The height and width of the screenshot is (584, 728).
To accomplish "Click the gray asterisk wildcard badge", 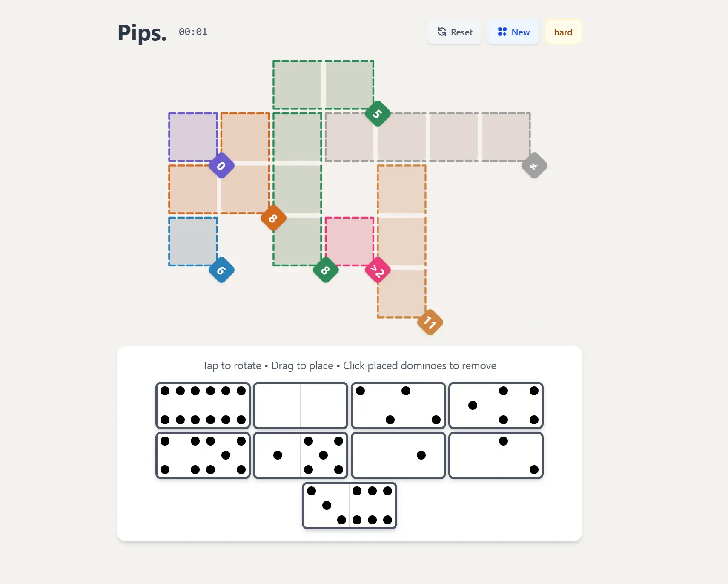I will (x=534, y=166).
